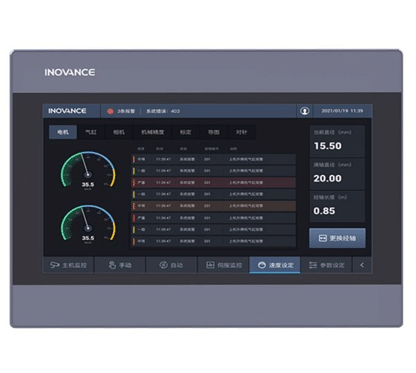Open the 相机 tab

119,132
